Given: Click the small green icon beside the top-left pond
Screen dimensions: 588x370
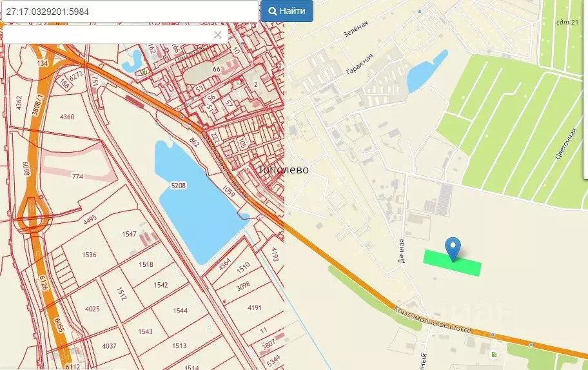Looking at the screenshot, I should 144,72.
